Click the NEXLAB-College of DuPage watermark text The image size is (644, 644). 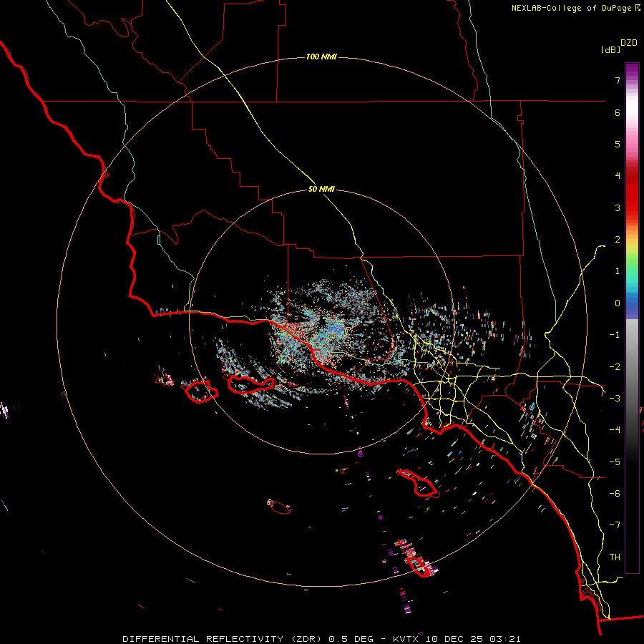[x=571, y=8]
